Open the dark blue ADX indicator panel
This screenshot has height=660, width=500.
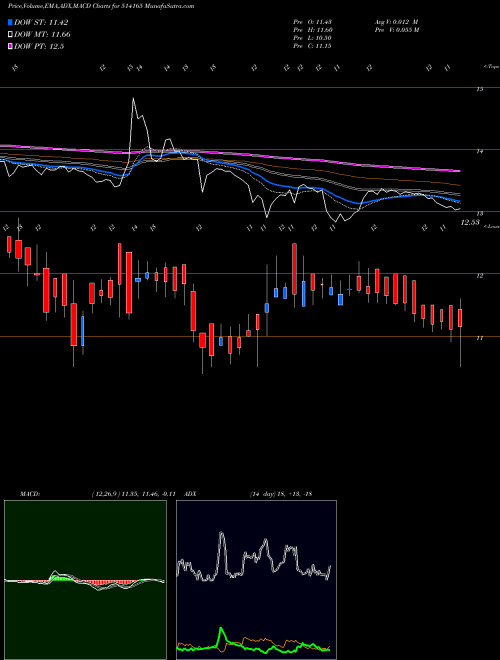pyautogui.click(x=256, y=580)
